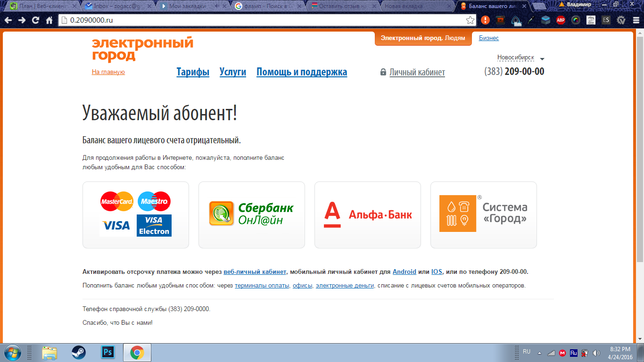The image size is (644, 362).
Task: Click the power plug tray icon
Action: 585,353
